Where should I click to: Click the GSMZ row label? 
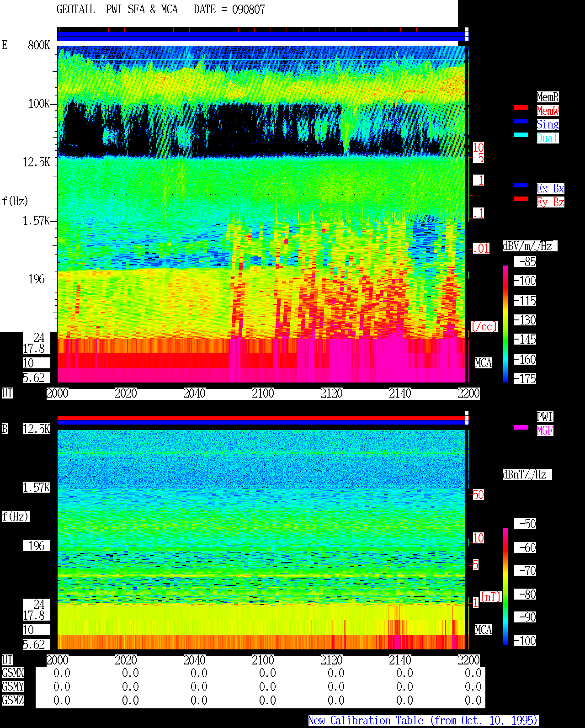[13, 700]
